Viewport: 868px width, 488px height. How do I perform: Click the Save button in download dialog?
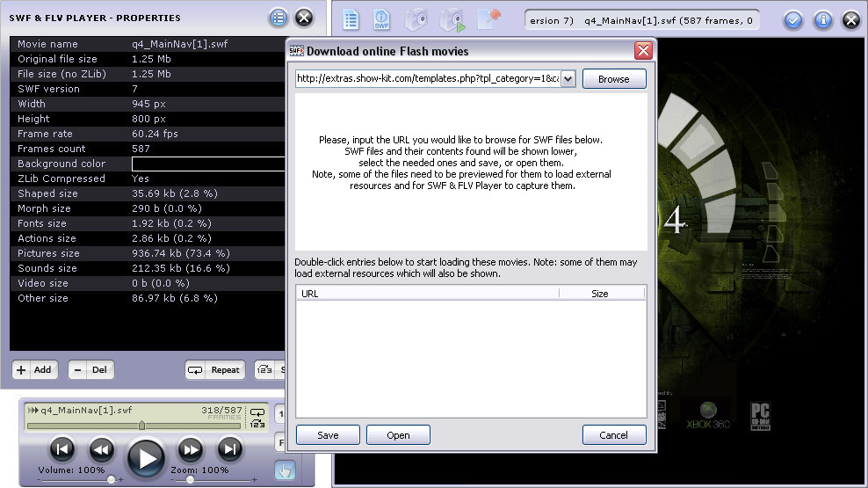click(328, 435)
